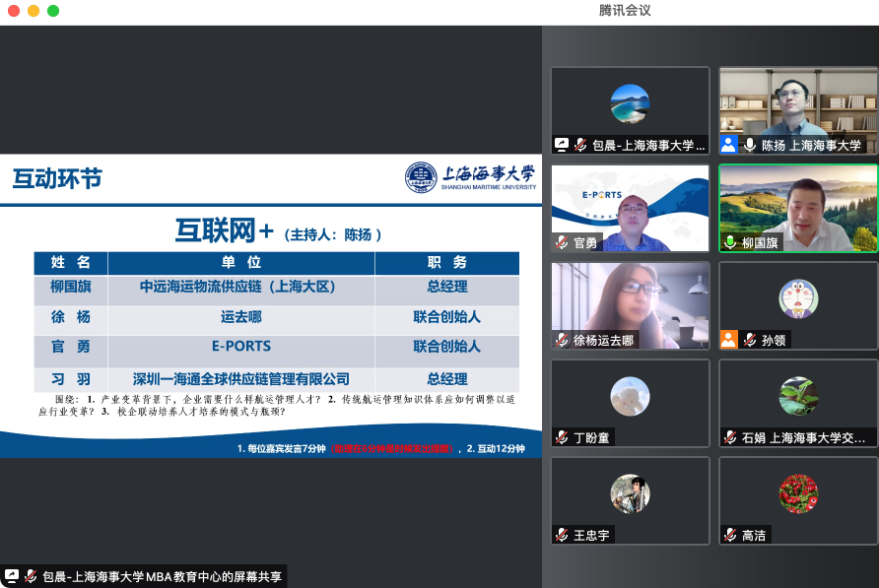
Task: Click the name label 陈扬 上海海事大学
Action: point(811,145)
